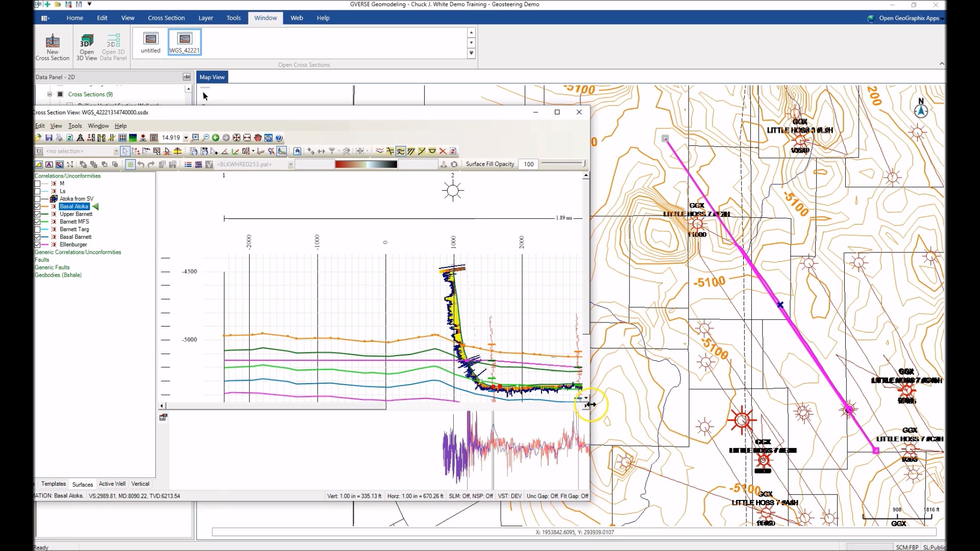Viewport: 980px width, 551px height.
Task: Select the arrow pointer tool in the cross section window
Action: pyautogui.click(x=125, y=151)
